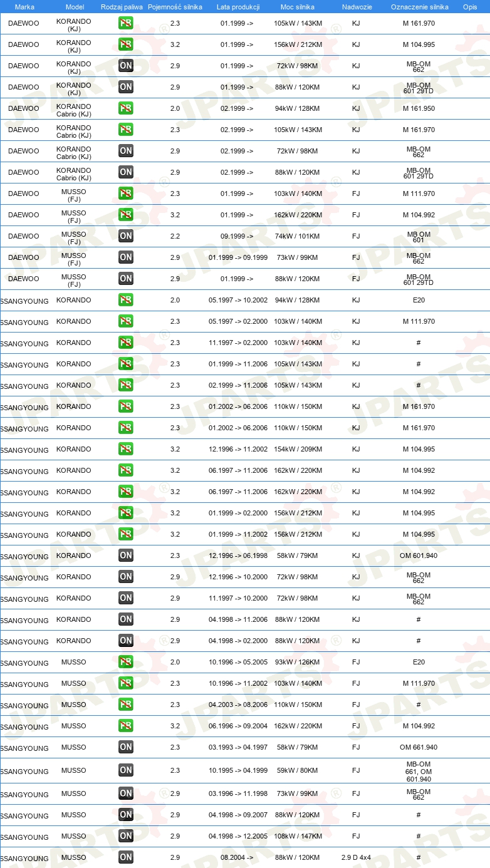Click the 'MB OM 601' engine code
The width and height of the screenshot is (490, 868).
[x=419, y=236]
